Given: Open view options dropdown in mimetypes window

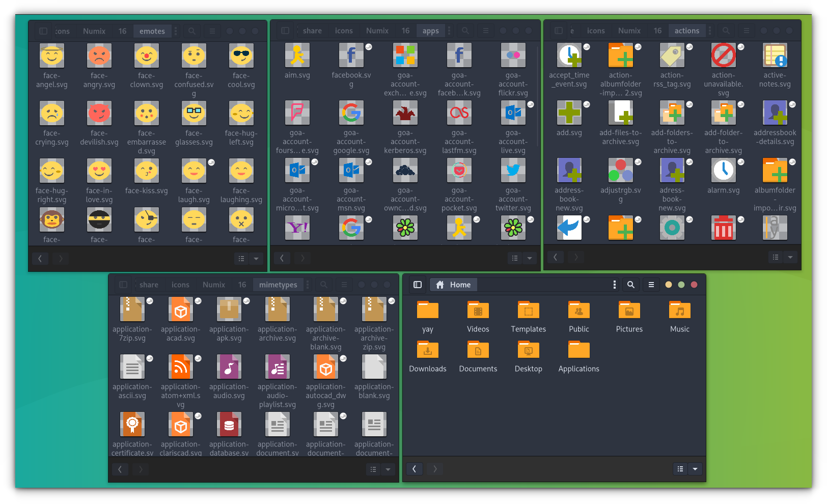Looking at the screenshot, I should pos(388,469).
